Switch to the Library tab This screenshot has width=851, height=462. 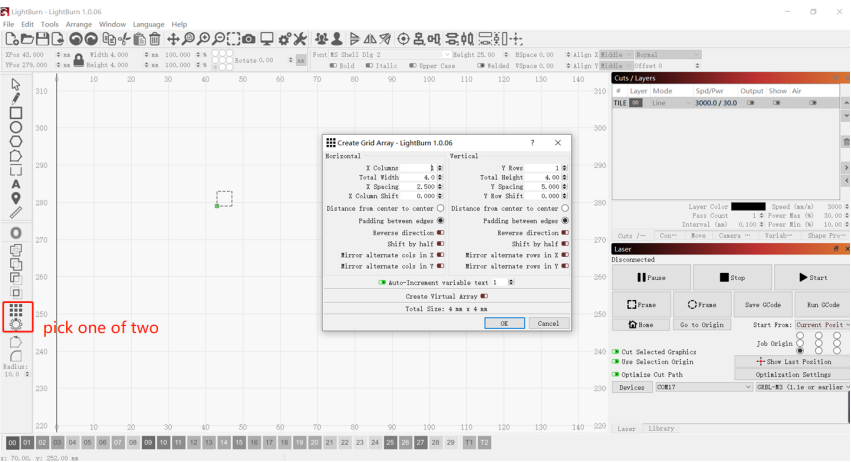tap(661, 428)
